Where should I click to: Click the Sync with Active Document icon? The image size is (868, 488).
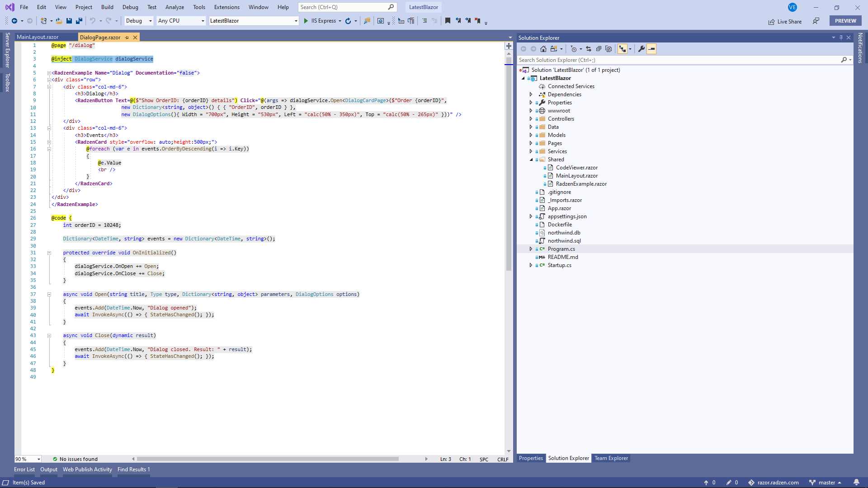point(589,49)
